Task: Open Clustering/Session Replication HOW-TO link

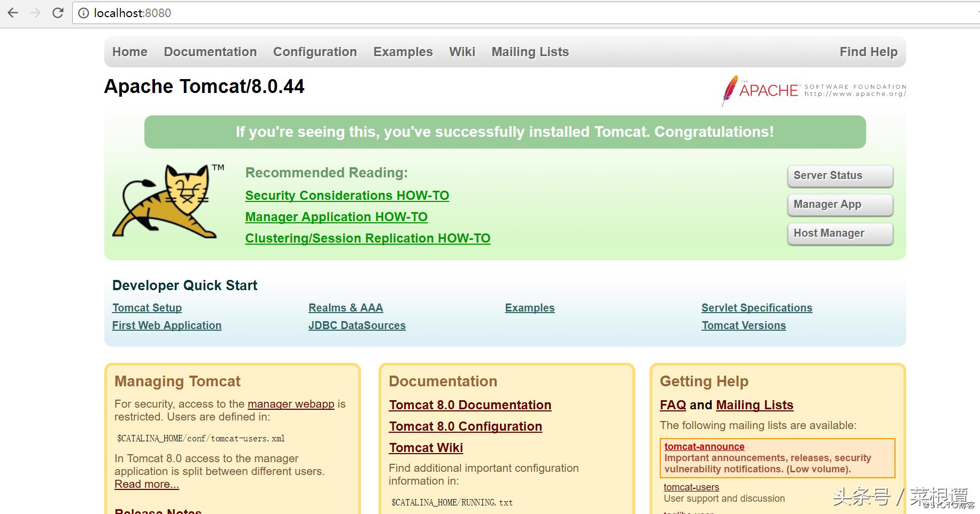Action: 368,238
